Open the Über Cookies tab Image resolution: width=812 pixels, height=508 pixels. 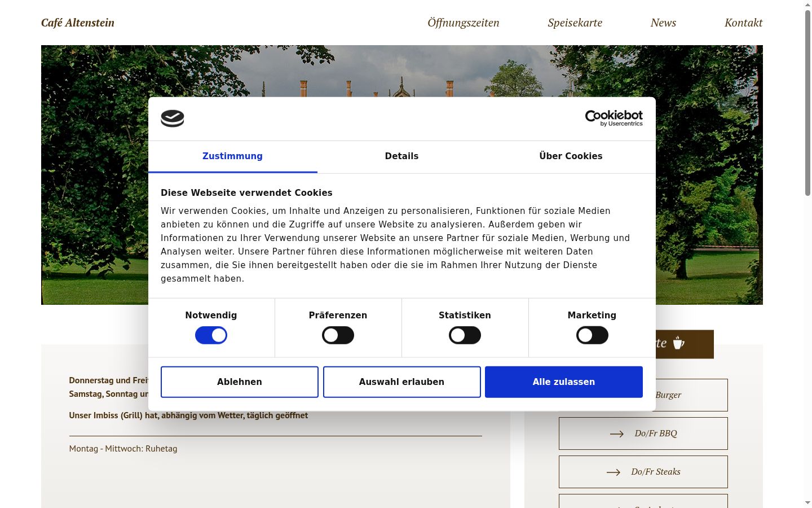[571, 156]
